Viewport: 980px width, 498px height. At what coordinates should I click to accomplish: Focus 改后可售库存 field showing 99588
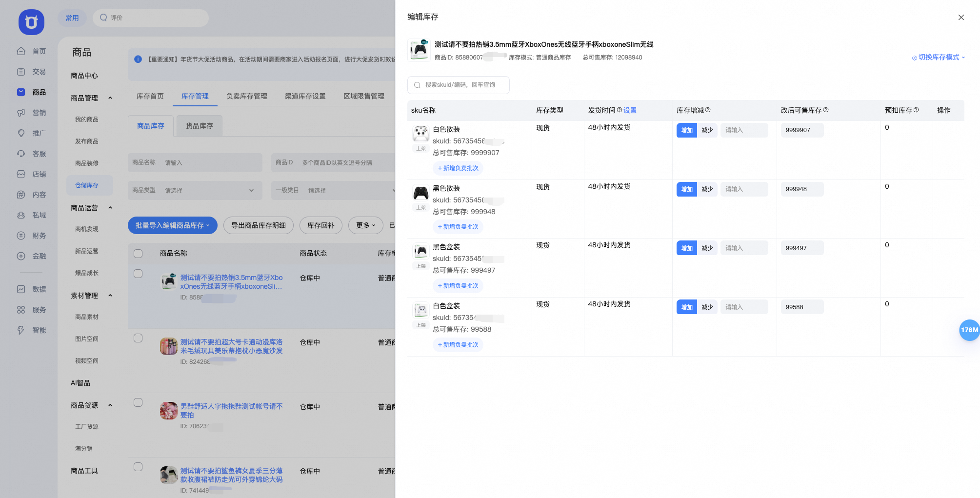click(802, 307)
